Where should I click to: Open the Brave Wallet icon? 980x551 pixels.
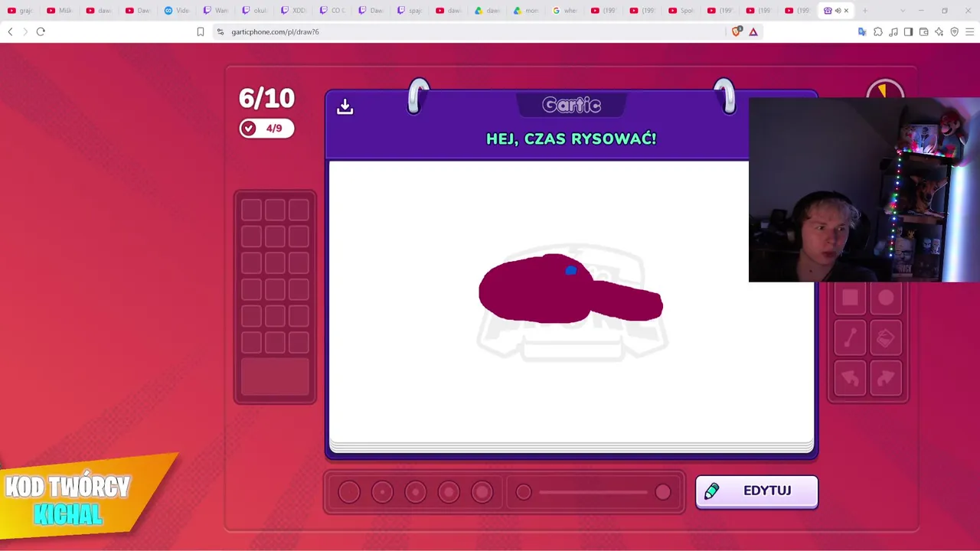click(x=924, y=31)
